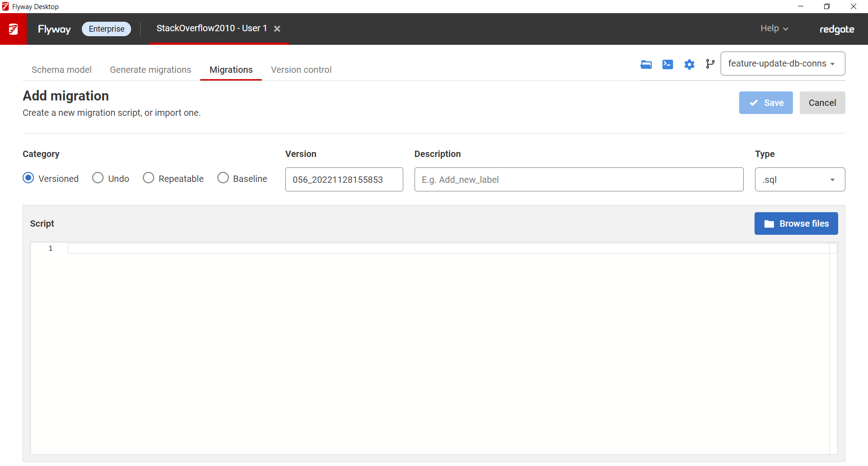Select the Baseline radio button

pyautogui.click(x=223, y=178)
